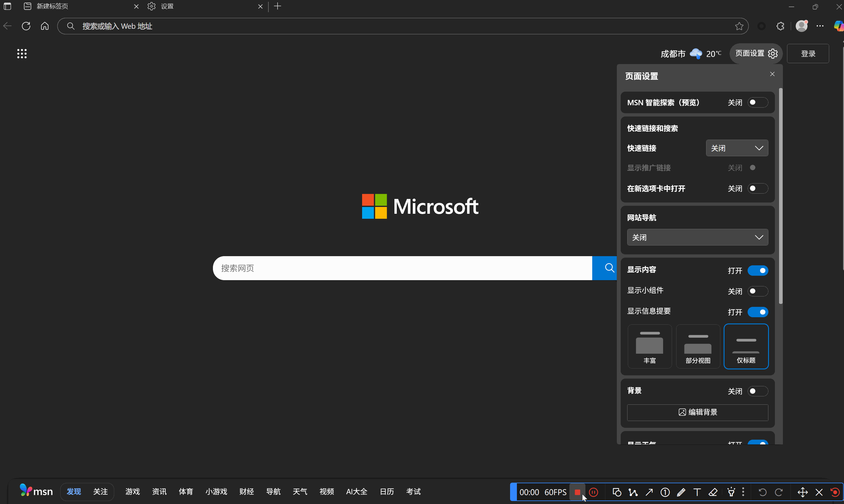This screenshot has height=504, width=844.
Task: Turn off the 显示内容 switch
Action: point(758,271)
